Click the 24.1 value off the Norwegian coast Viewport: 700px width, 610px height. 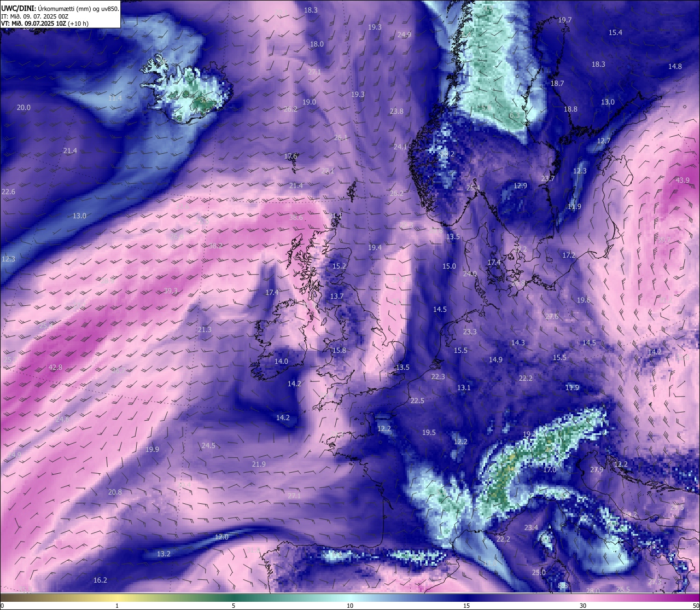point(400,147)
